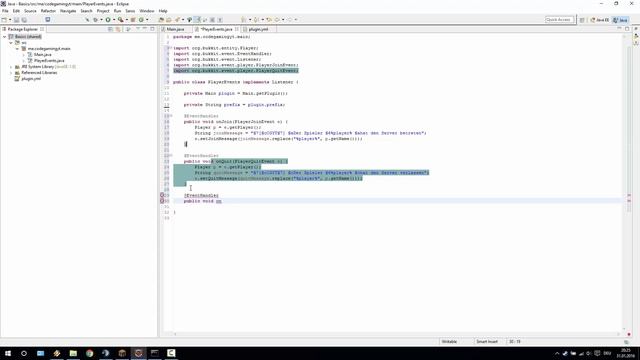Open Chrome from the taskbar
The height and width of the screenshot is (360, 640).
coord(89,353)
